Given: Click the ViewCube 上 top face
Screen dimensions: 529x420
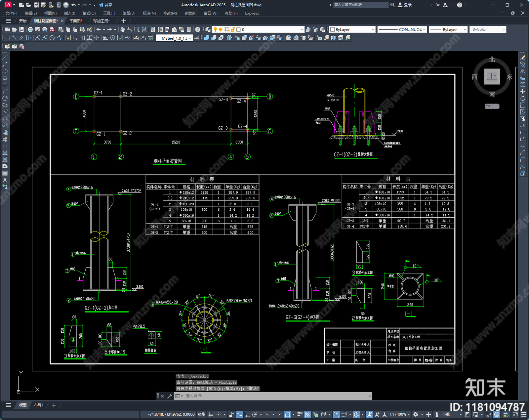Looking at the screenshot, I should click(492, 77).
